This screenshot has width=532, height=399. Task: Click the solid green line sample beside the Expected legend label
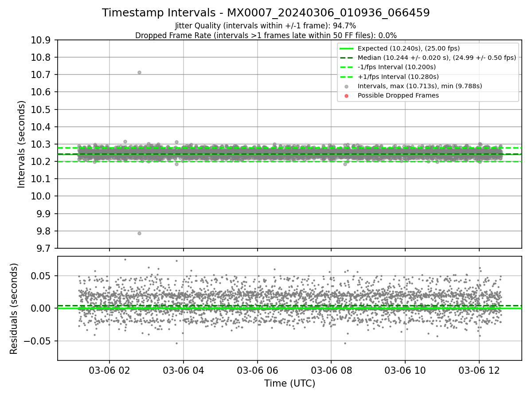click(347, 48)
